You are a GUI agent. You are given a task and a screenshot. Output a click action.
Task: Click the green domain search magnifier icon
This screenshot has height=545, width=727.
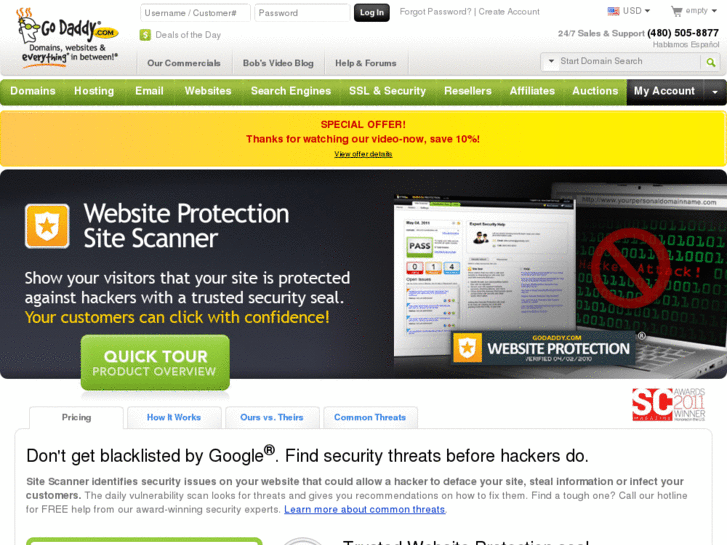pos(710,62)
